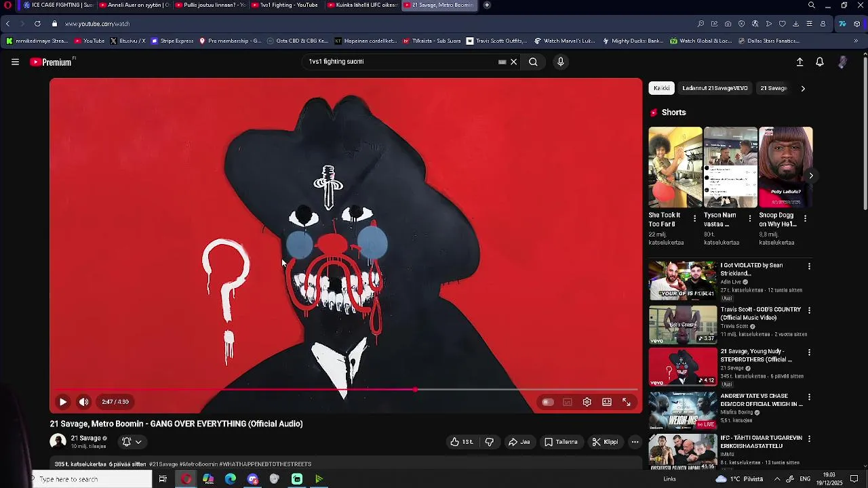This screenshot has width=868, height=488.
Task: Like the video (13 t.)
Action: coord(461,442)
